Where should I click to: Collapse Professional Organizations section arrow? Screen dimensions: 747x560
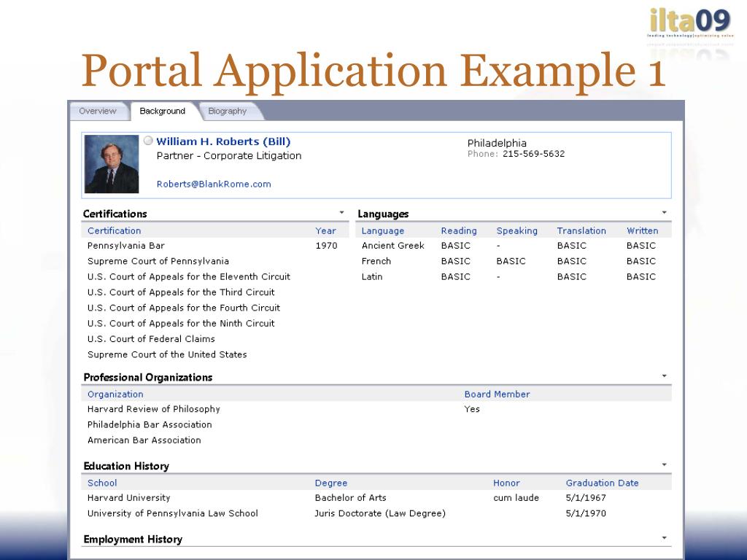(x=664, y=376)
